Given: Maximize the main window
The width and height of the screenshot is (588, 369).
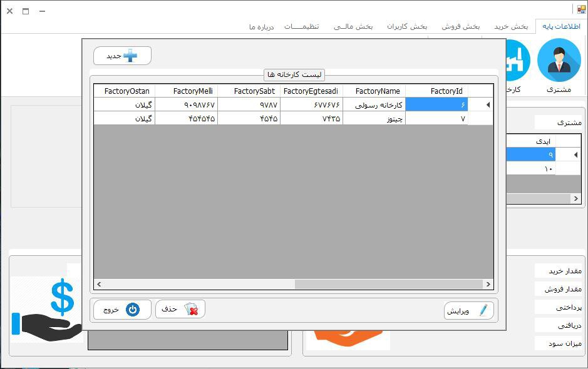Looking at the screenshot, I should point(26,11).
